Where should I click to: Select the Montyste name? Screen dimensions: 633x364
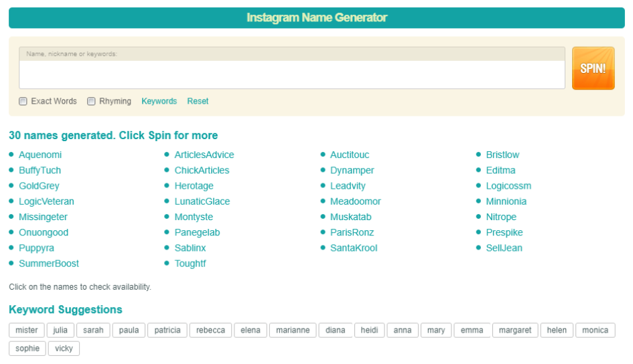coord(194,217)
